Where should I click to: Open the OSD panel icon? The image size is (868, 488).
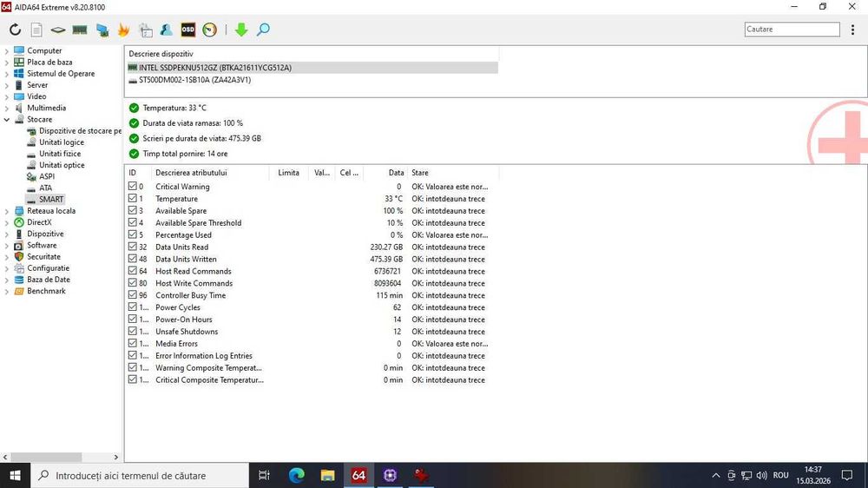(188, 30)
